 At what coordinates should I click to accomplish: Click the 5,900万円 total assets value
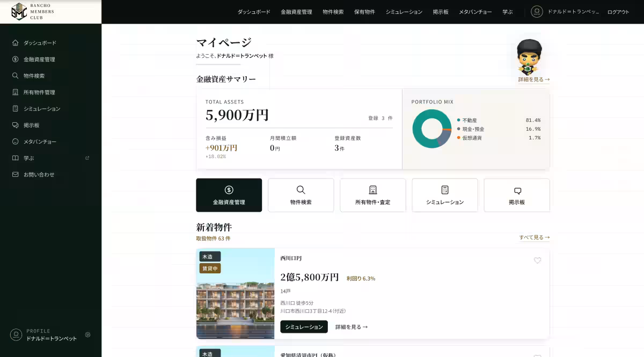(x=237, y=115)
